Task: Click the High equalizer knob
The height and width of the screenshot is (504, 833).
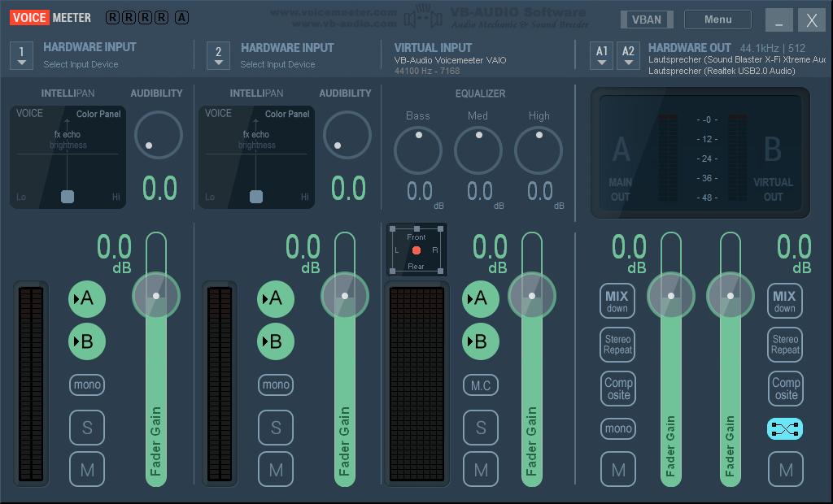Action: pos(539,150)
